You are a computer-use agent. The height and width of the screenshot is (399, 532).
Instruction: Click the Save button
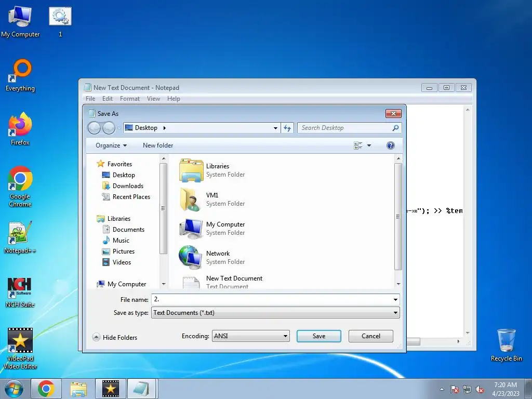(319, 336)
